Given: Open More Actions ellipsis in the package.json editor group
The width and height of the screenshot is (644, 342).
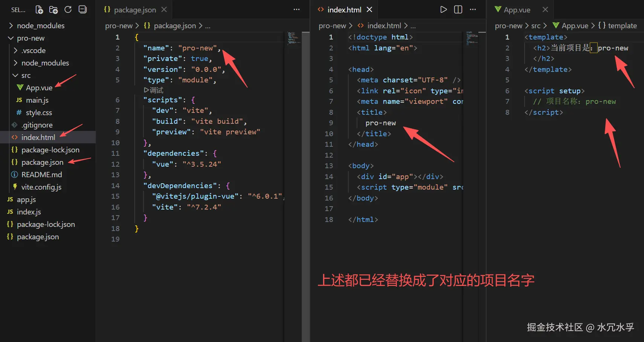Looking at the screenshot, I should click(296, 9).
